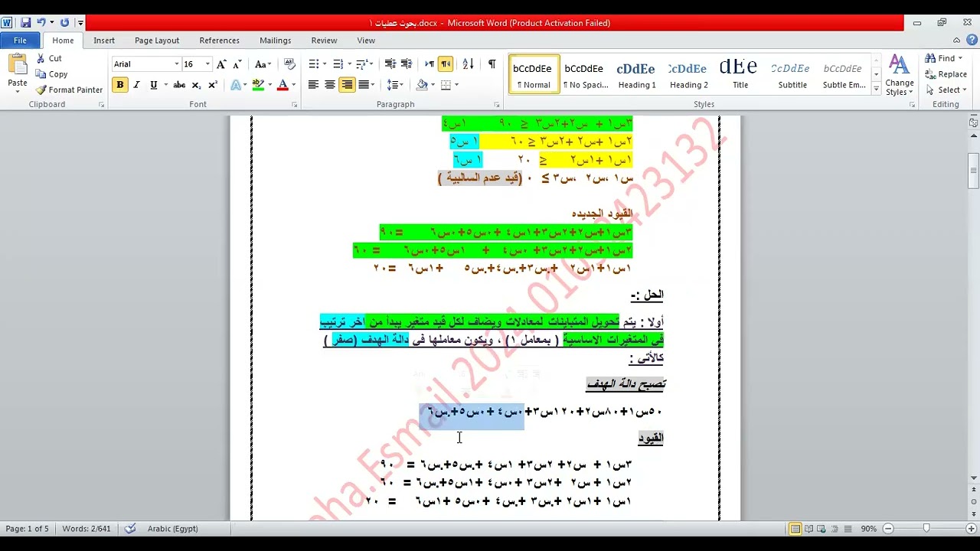Click Redo in Quick Access Toolbar
980x551 pixels.
click(64, 23)
